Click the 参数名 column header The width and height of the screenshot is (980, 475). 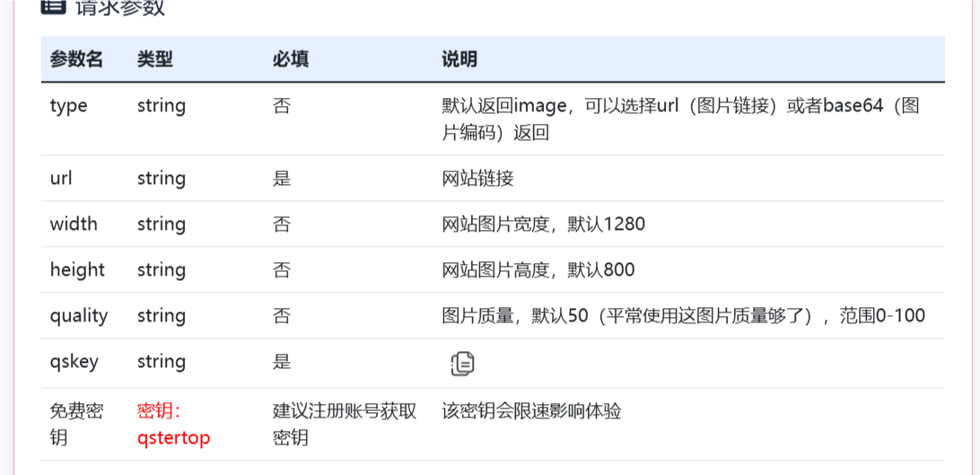point(76,59)
